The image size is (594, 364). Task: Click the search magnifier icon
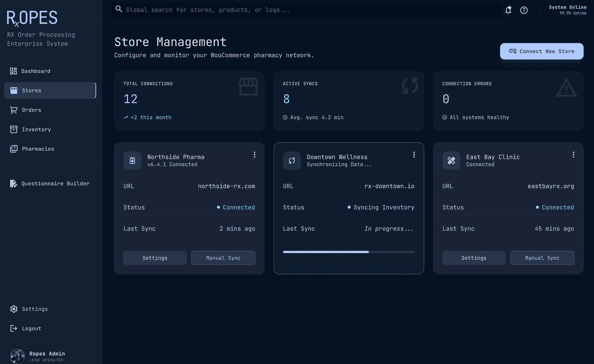point(119,9)
